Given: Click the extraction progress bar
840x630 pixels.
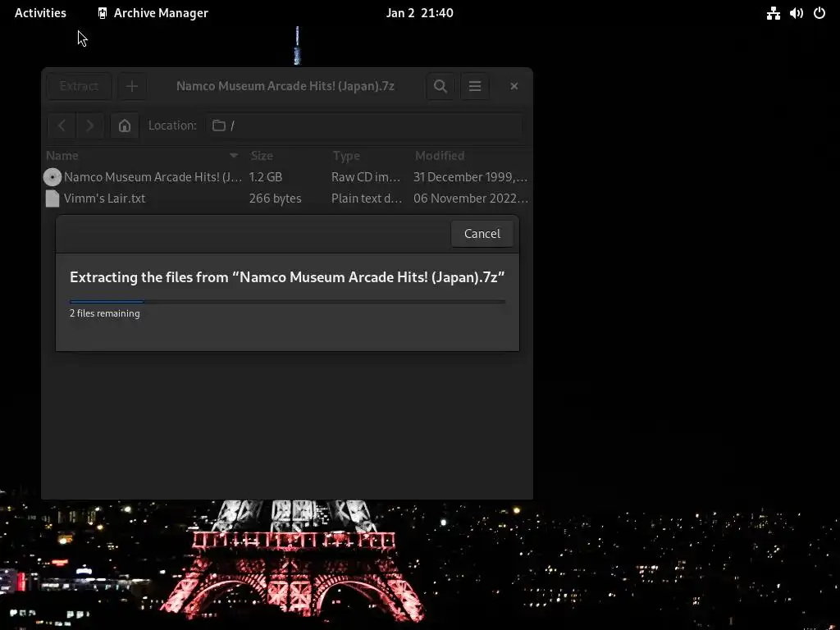Looking at the screenshot, I should click(x=287, y=302).
